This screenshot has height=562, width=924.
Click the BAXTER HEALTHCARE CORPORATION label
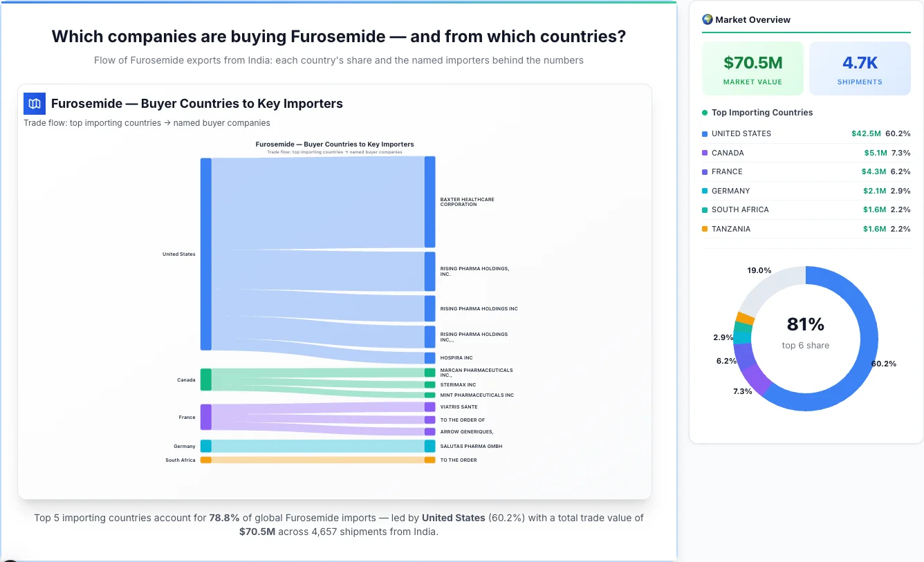tap(467, 201)
